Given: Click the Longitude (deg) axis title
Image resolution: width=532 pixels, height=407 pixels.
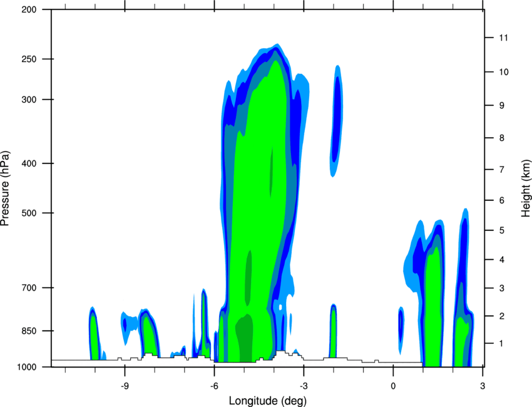Looking at the screenshot, I should (x=268, y=401).
